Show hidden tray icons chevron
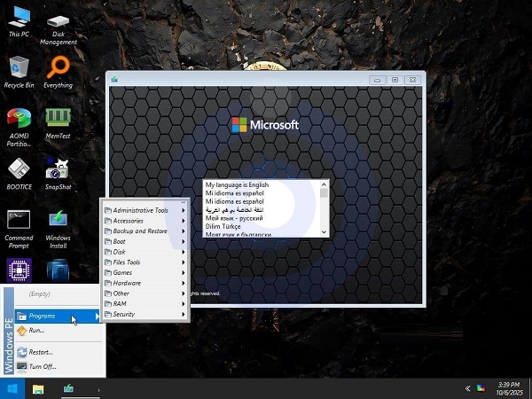Image resolution: width=532 pixels, height=399 pixels. (x=467, y=388)
